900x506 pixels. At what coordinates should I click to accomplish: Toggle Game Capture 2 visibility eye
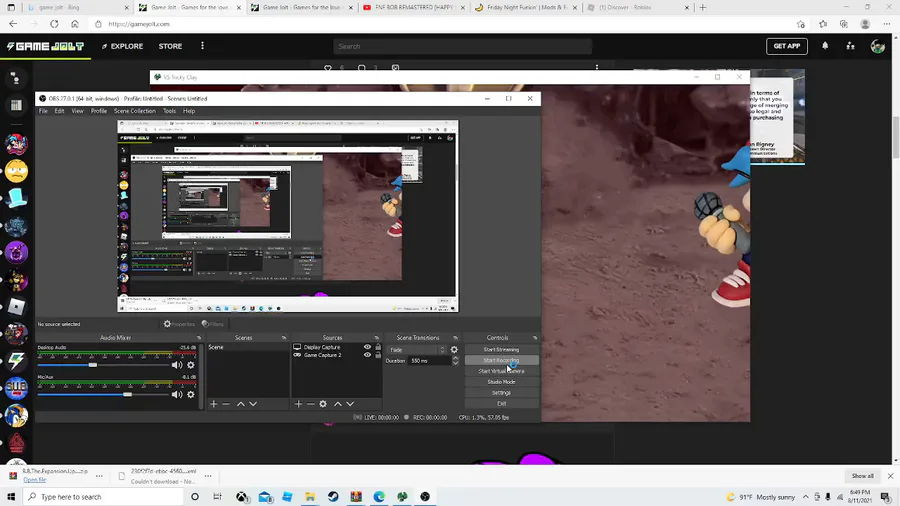[x=367, y=355]
